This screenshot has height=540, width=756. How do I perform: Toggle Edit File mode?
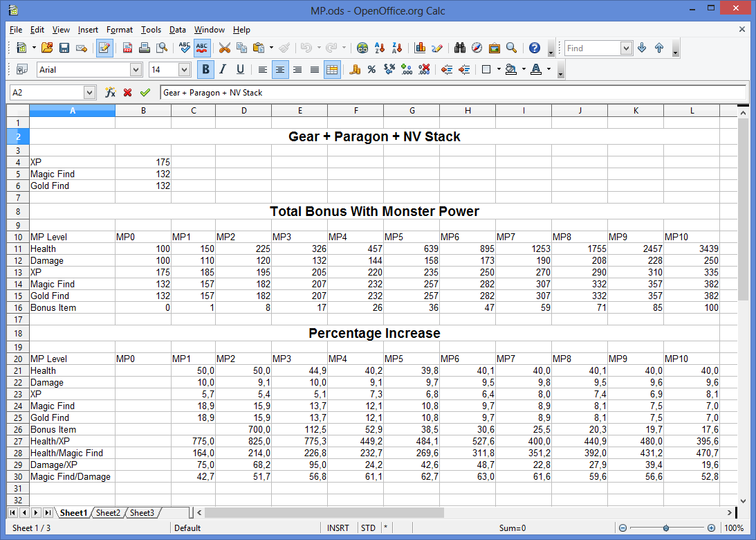tap(104, 48)
